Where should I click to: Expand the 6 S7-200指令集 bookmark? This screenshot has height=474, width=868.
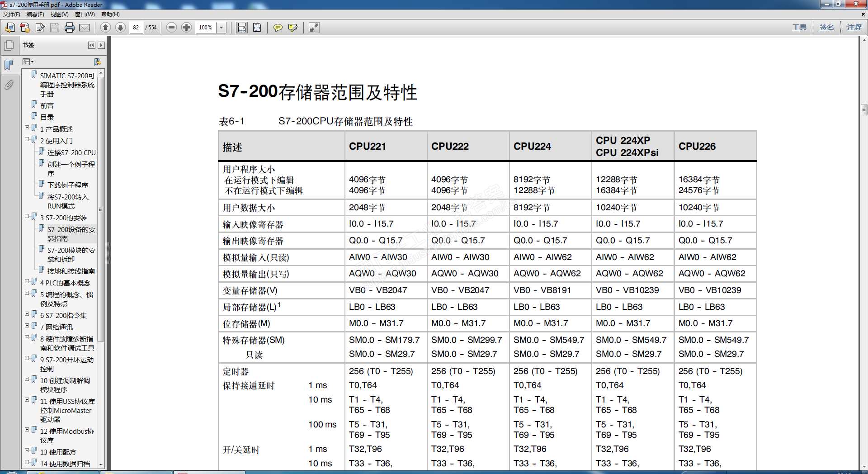27,314
